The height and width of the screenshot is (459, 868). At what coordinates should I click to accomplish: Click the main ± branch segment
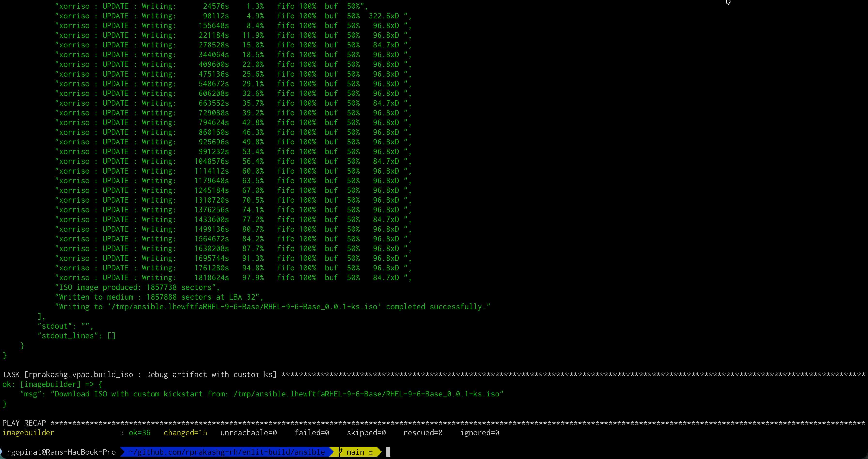coord(360,452)
